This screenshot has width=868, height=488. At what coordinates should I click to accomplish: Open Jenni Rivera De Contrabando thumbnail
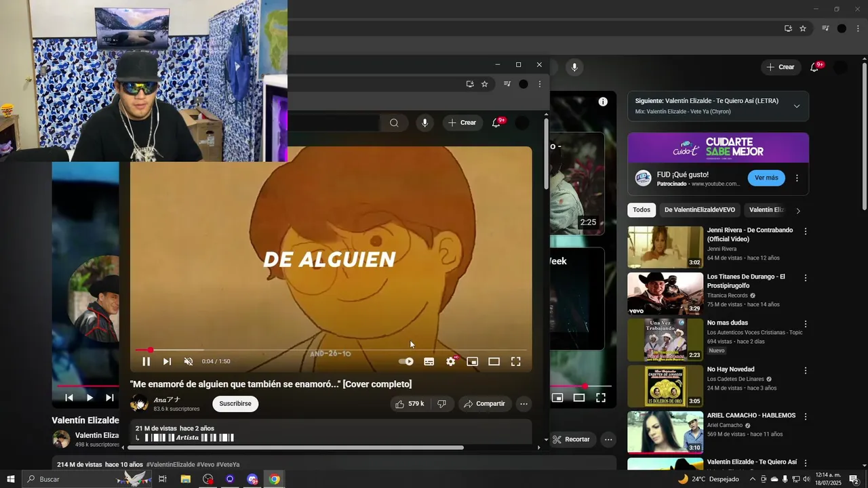(x=665, y=247)
